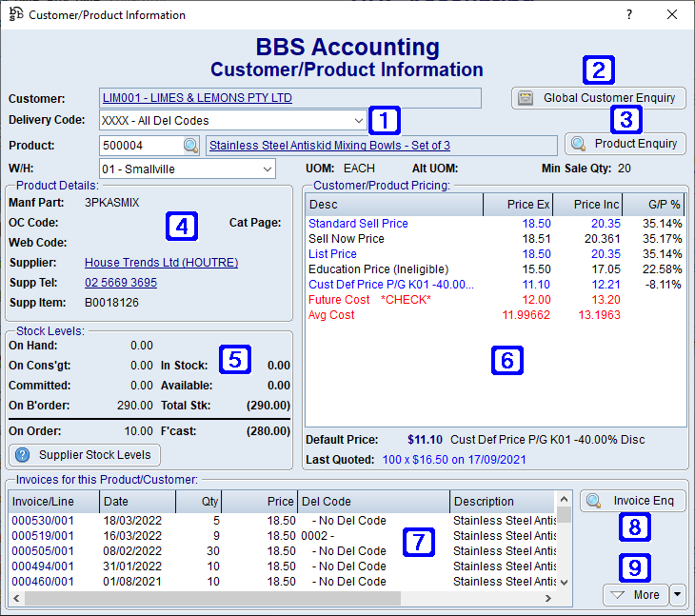Call supplier telephone 02 5669 3695 link

pyautogui.click(x=121, y=283)
